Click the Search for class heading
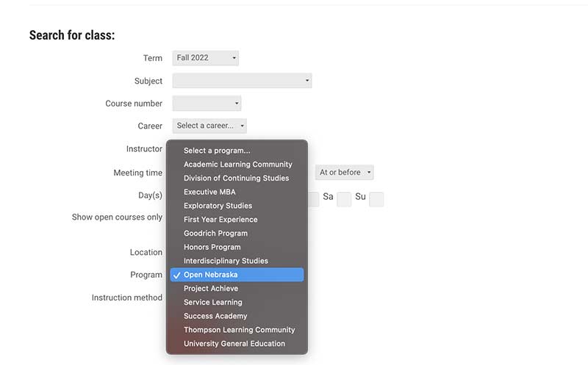Image resolution: width=588 pixels, height=365 pixels. 72,35
